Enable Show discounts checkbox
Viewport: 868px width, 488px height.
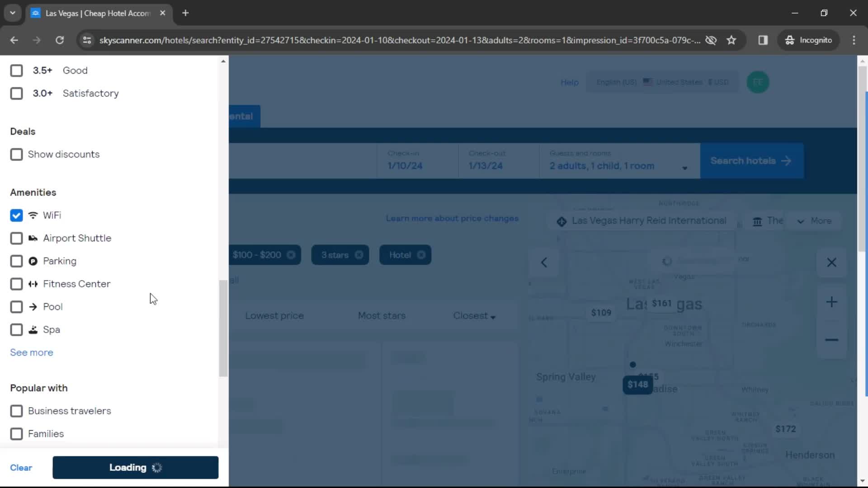16,155
